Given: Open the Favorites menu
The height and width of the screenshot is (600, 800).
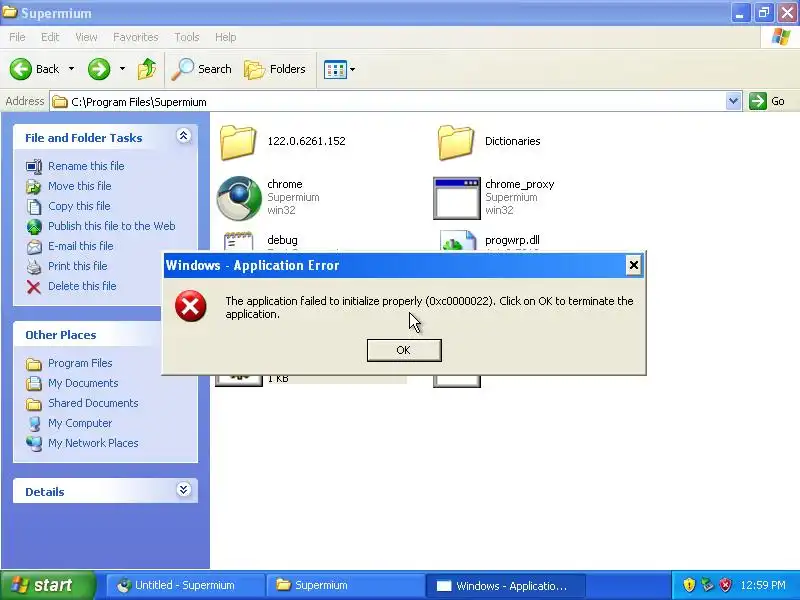Looking at the screenshot, I should pyautogui.click(x=136, y=37).
